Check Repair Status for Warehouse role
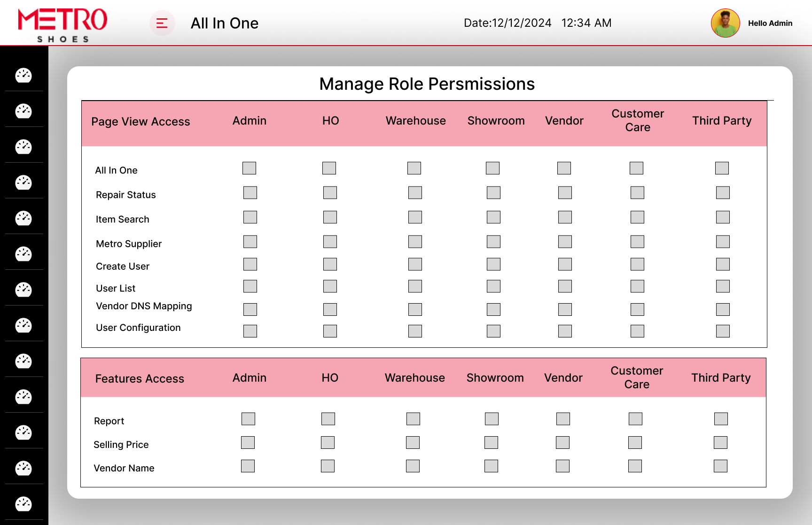Screen dimensions: 812x525 click(x=415, y=193)
